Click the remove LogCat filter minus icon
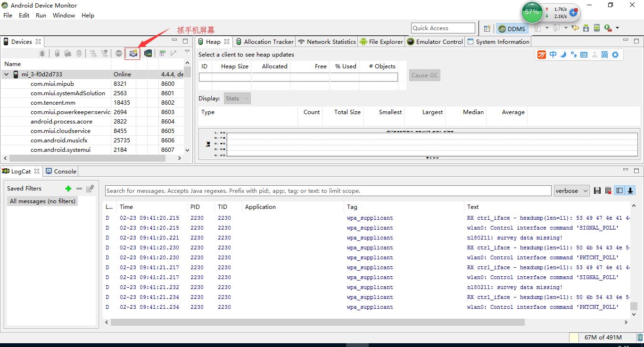This screenshot has width=644, height=347. (79, 189)
